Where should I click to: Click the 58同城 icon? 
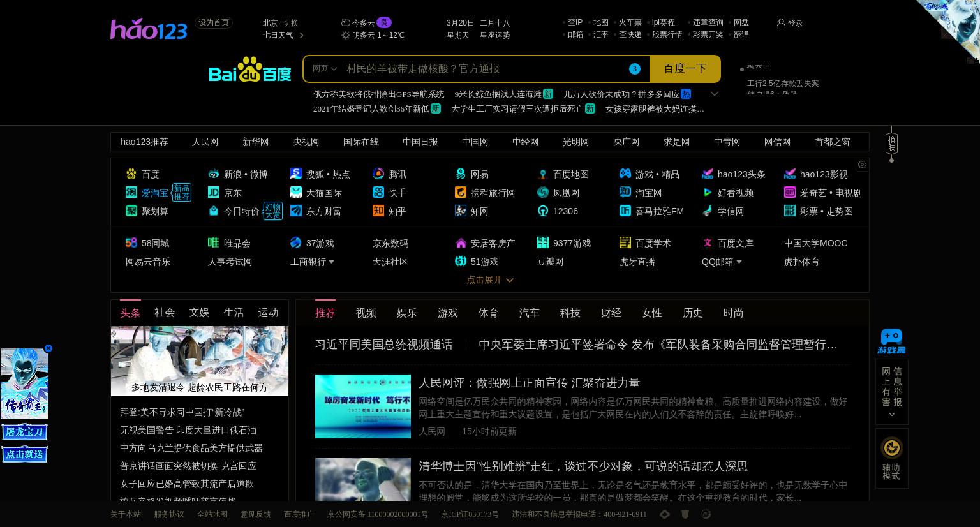coord(131,242)
